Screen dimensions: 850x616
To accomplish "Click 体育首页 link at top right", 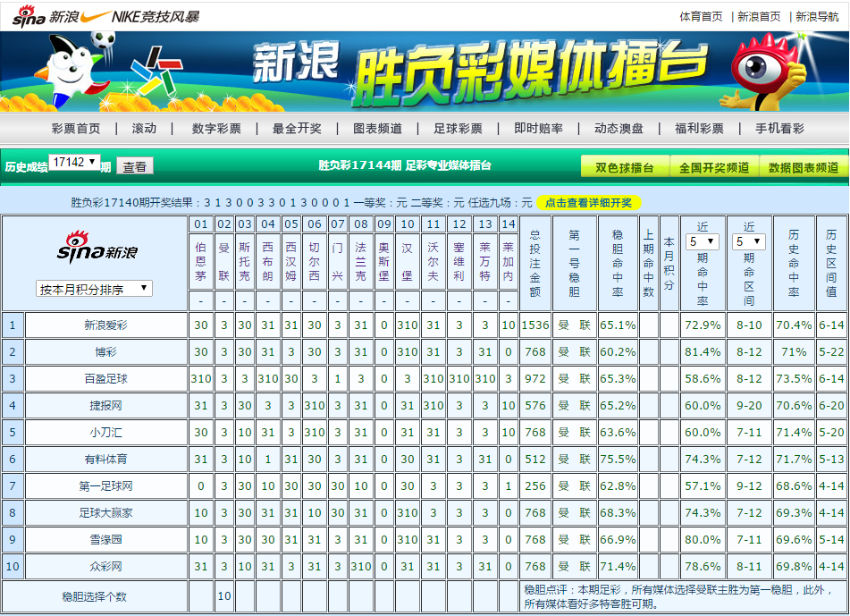I will [701, 17].
